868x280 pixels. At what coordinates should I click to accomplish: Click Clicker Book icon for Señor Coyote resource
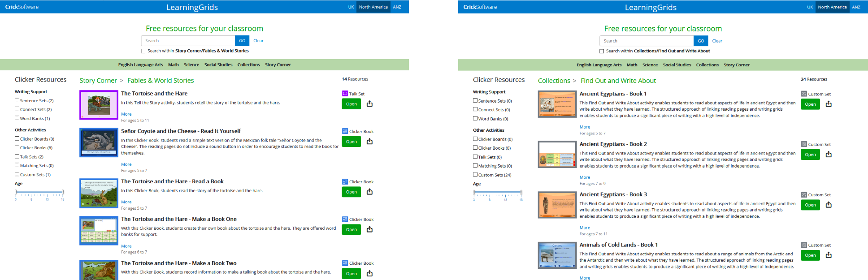[x=345, y=131]
